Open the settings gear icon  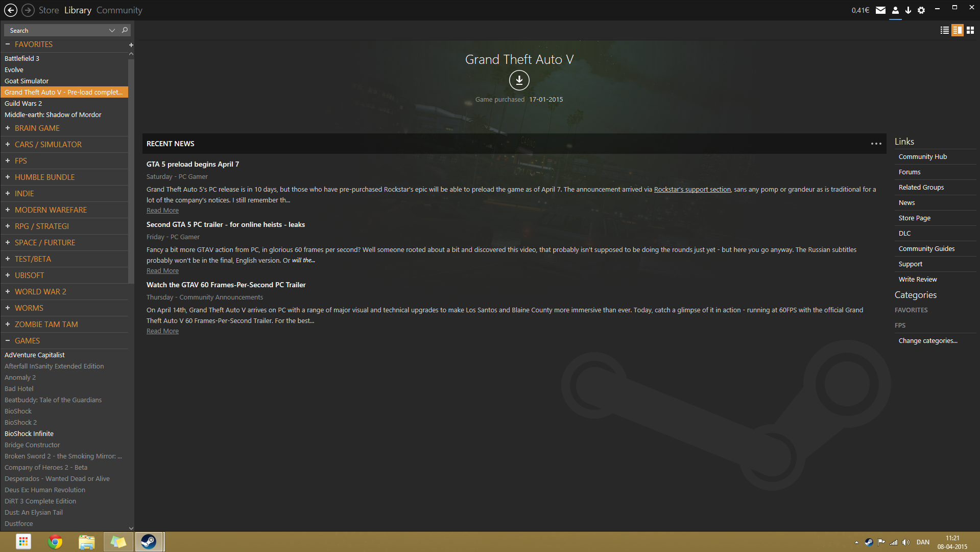921,10
